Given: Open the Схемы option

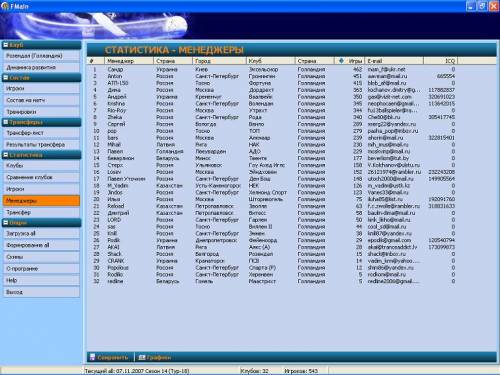Looking at the screenshot, I should point(41,257).
